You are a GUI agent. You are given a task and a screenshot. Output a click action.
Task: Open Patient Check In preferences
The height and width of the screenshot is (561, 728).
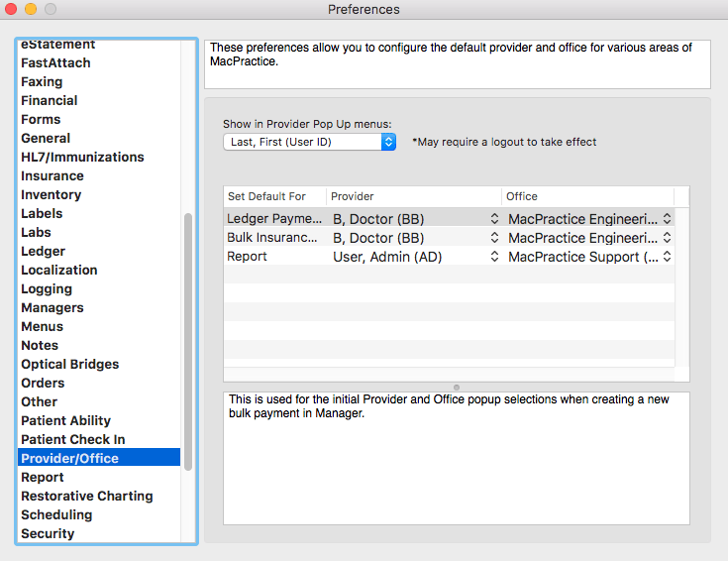[73, 439]
